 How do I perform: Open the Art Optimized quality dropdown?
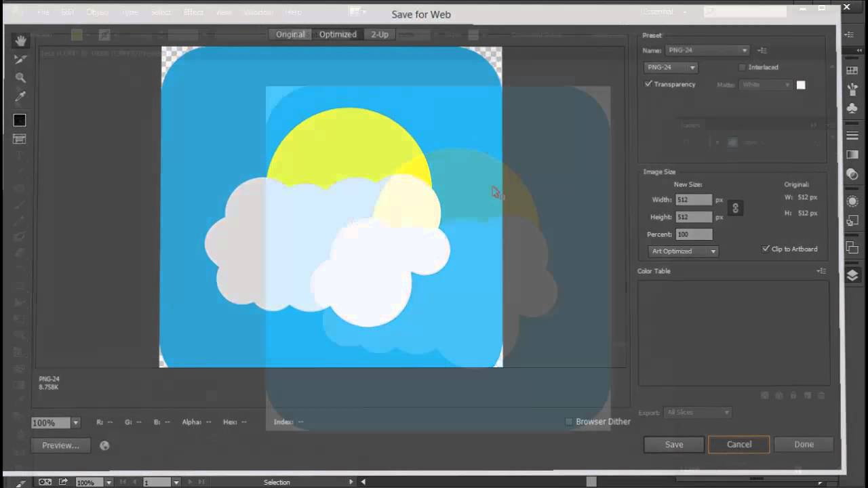683,251
